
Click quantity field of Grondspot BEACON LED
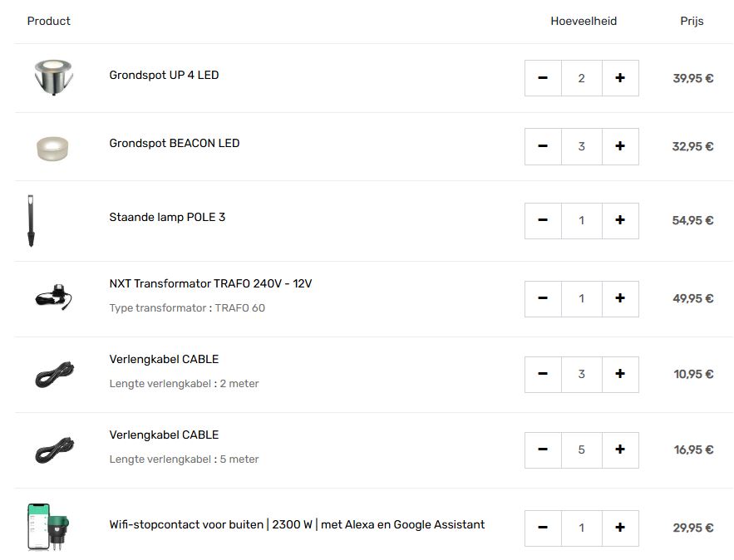pos(581,146)
